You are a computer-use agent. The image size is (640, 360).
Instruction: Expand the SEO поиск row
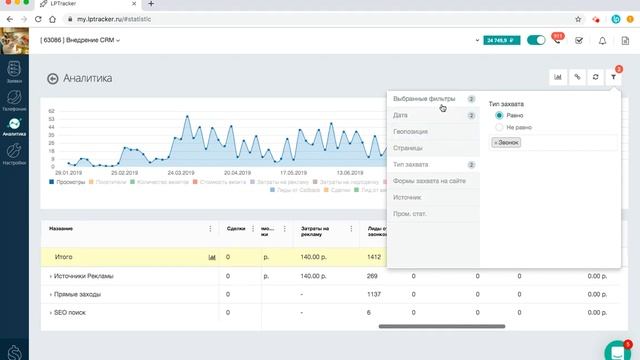(x=51, y=313)
